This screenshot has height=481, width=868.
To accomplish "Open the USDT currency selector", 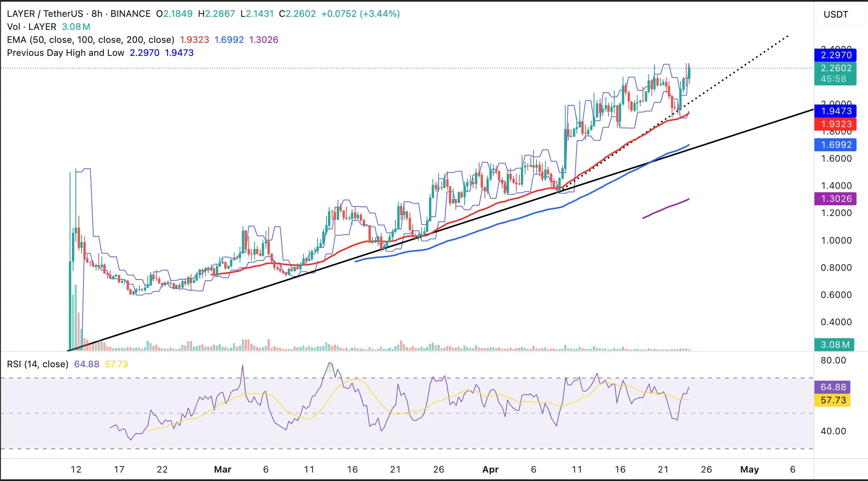I will click(x=836, y=15).
